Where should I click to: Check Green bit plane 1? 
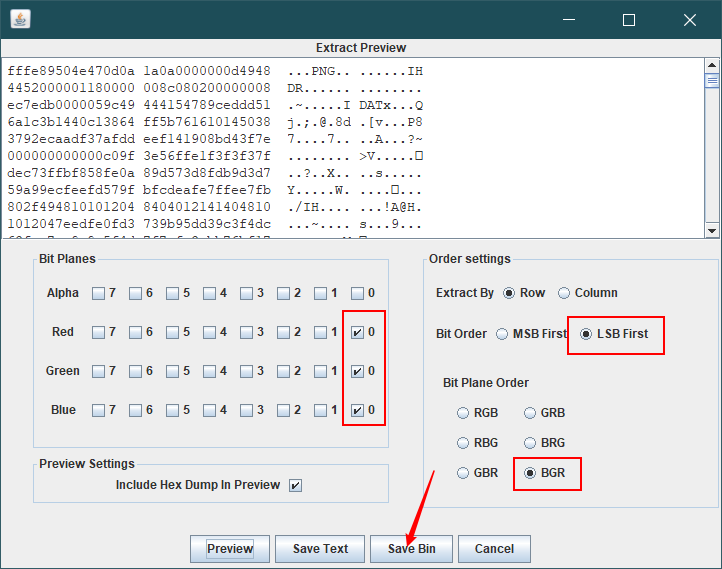coord(320,371)
